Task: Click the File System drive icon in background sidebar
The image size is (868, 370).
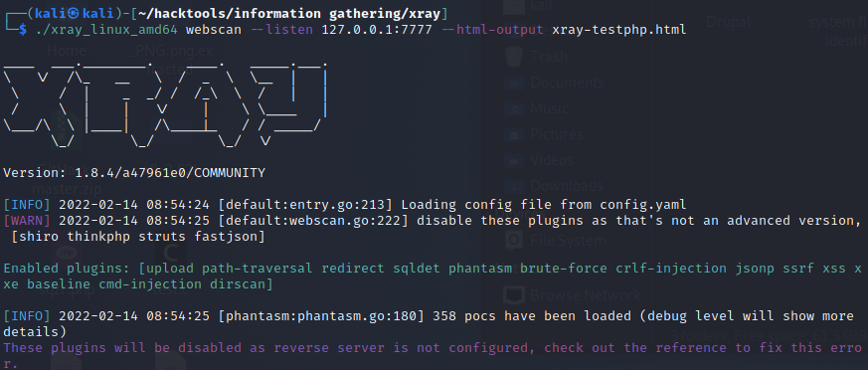Action: (514, 241)
